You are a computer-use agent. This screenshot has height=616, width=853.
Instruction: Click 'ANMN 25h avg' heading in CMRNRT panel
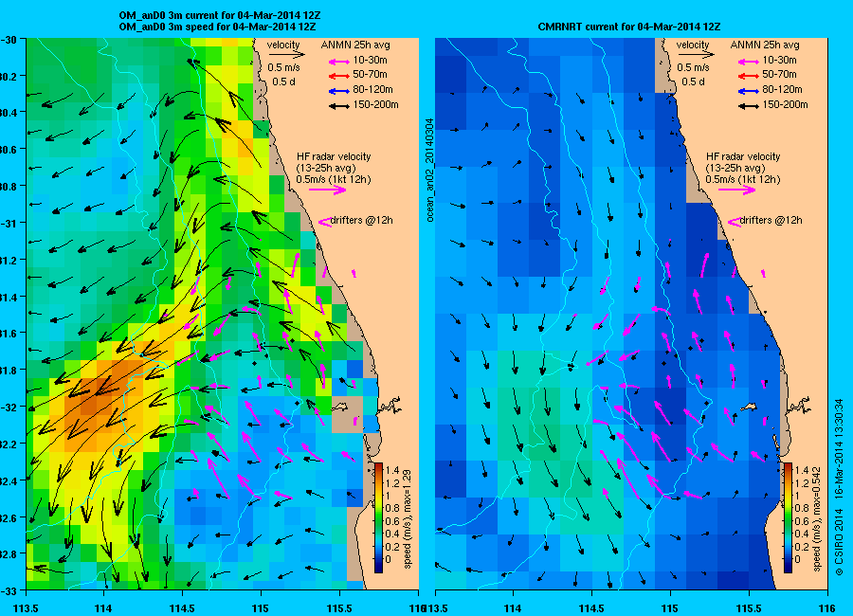[765, 45]
